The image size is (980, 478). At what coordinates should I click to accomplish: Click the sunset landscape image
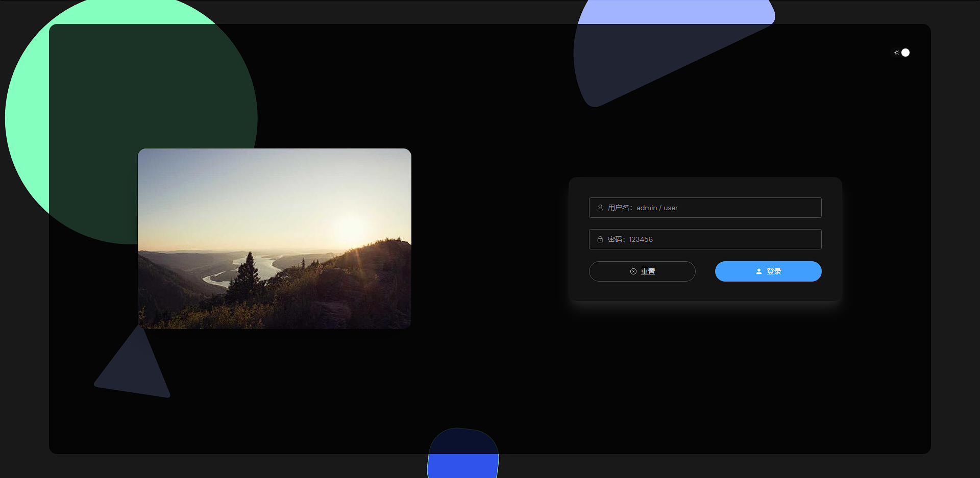pos(275,239)
